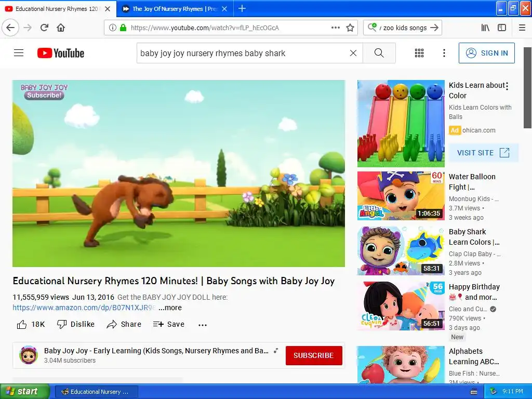Viewport: 532px width, 399px height.
Task: Open the YouTube apps grid
Action: [419, 53]
